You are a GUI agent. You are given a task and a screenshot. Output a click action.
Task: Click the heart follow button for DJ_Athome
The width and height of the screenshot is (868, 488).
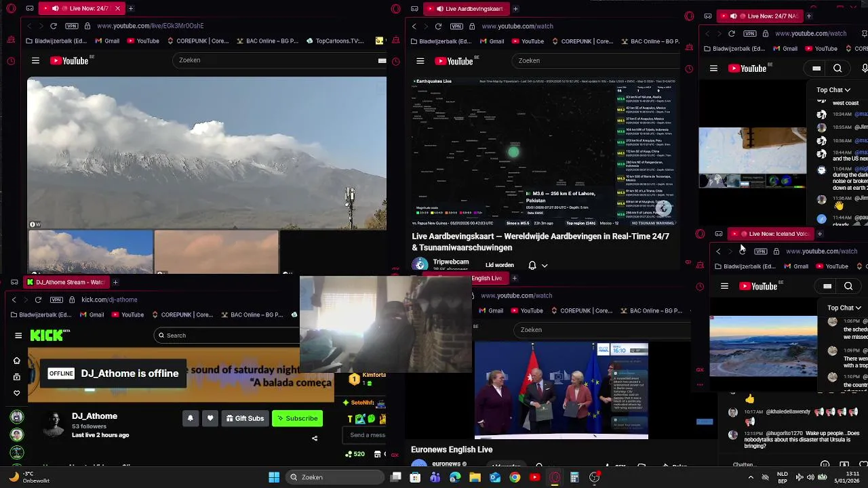click(210, 418)
